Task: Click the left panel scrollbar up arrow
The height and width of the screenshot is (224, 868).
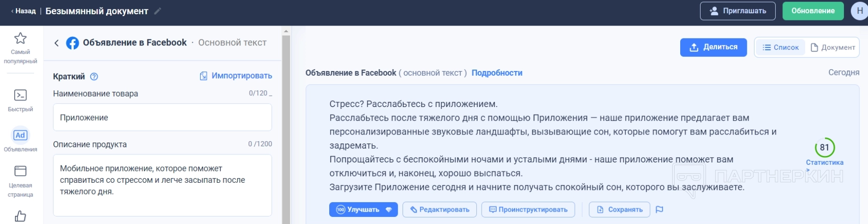Action: (286, 31)
